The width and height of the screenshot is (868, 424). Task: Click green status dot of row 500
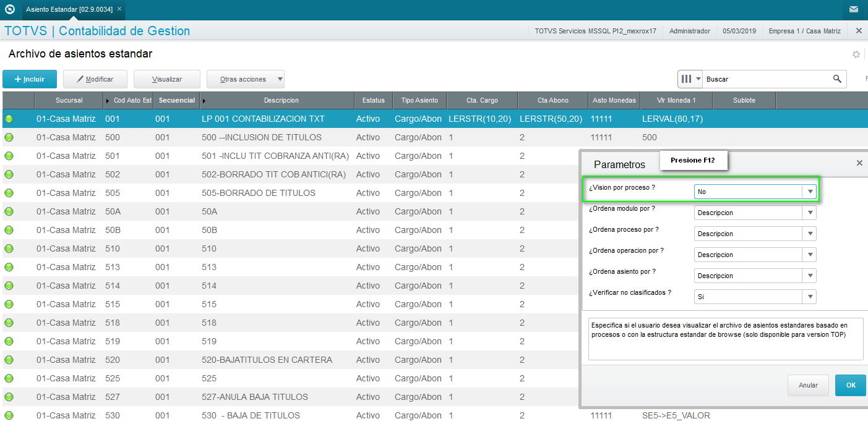[9, 137]
